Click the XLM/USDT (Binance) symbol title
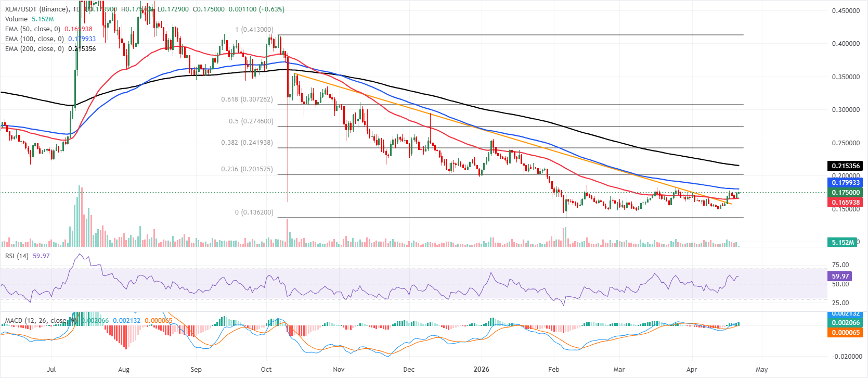868x378 pixels. (x=36, y=9)
